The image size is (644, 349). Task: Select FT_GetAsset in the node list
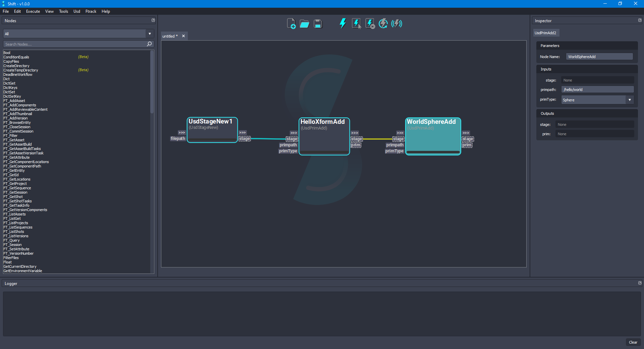[x=14, y=140]
